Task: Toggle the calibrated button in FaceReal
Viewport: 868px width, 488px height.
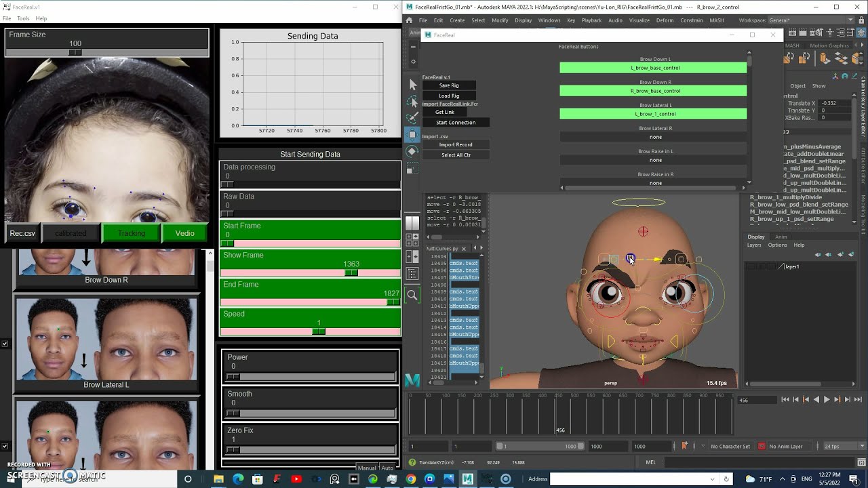Action: point(71,233)
